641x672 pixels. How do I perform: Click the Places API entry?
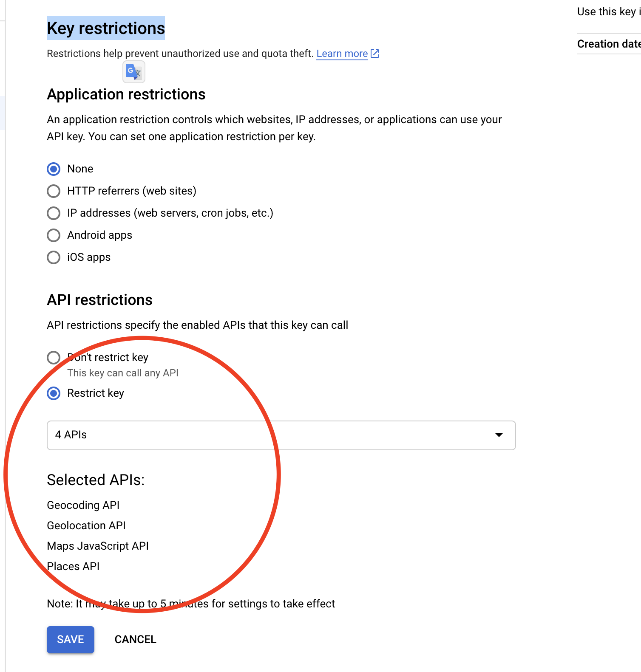pyautogui.click(x=73, y=566)
